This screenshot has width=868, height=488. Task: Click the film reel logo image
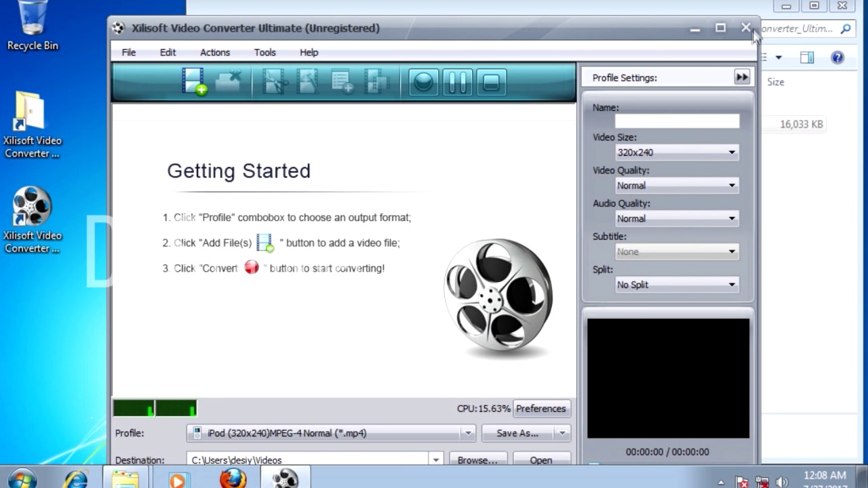point(498,296)
